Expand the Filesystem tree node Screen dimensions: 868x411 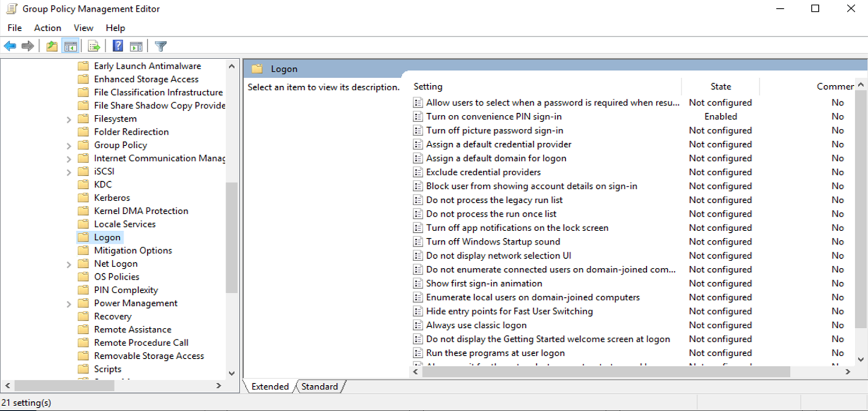[69, 119]
